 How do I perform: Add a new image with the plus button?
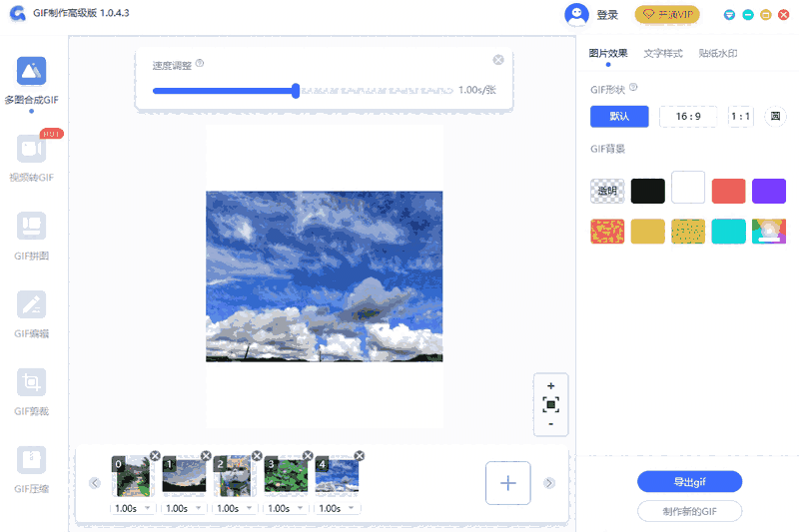click(x=508, y=483)
